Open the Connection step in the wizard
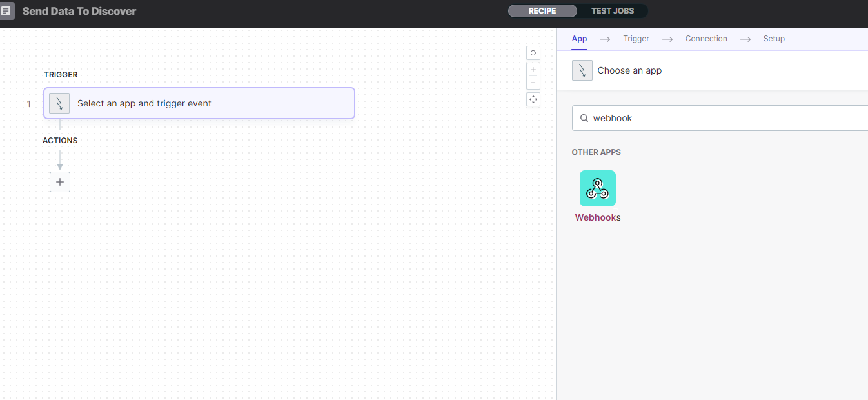Screen dimensions: 868x400 pos(705,39)
